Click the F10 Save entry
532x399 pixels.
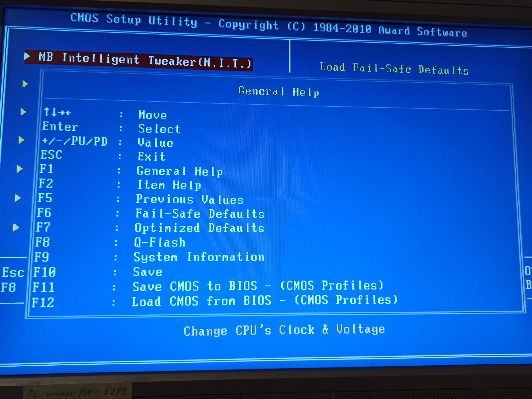point(147,272)
